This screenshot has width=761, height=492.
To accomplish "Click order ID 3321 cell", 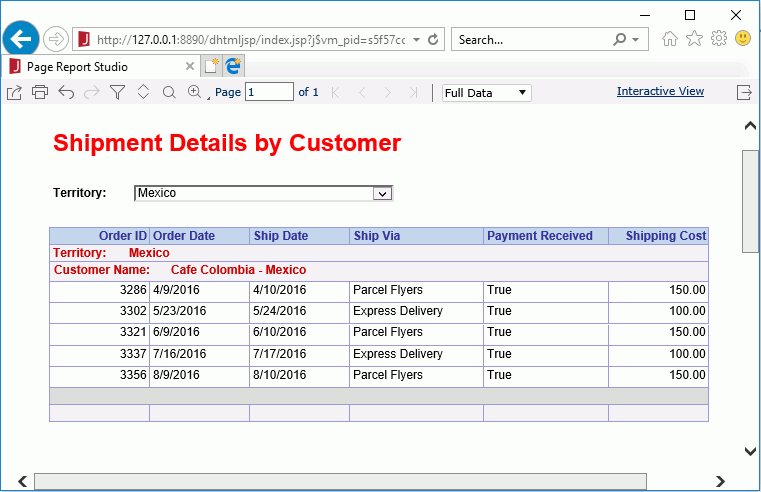I will click(x=99, y=332).
